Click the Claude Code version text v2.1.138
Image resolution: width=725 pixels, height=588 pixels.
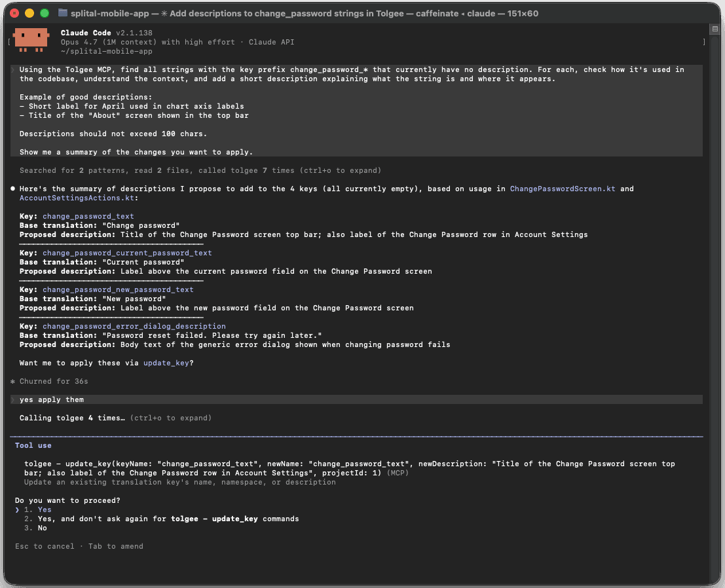pyautogui.click(x=134, y=33)
